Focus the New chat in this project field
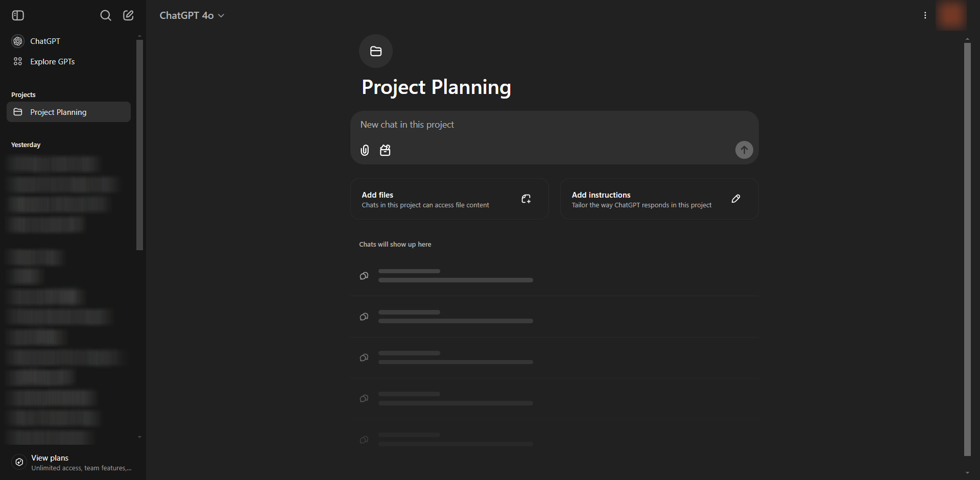980x480 pixels. pyautogui.click(x=554, y=125)
